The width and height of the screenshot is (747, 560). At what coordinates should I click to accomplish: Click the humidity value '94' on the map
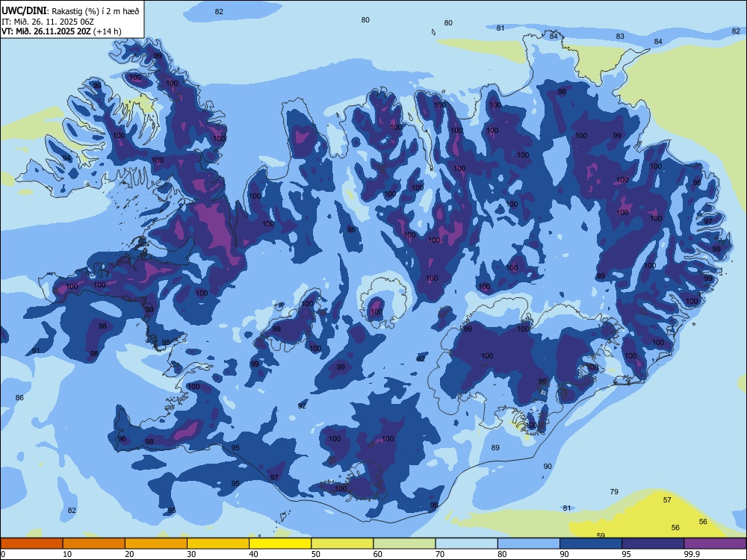click(66, 158)
